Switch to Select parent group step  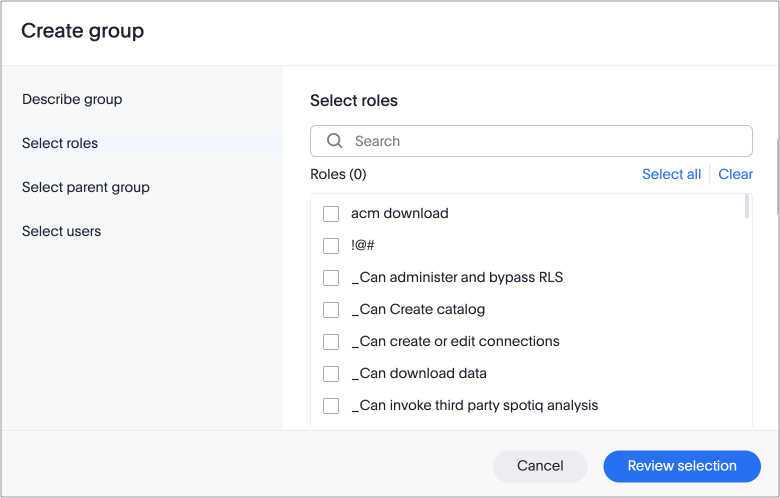coord(86,188)
